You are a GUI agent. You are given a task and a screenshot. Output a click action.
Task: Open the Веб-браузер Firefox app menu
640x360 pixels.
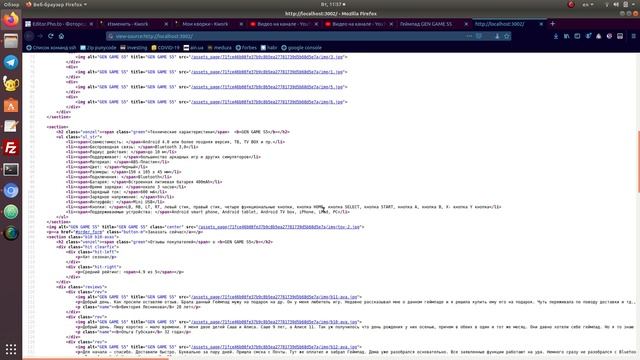pyautogui.click(x=56, y=4)
